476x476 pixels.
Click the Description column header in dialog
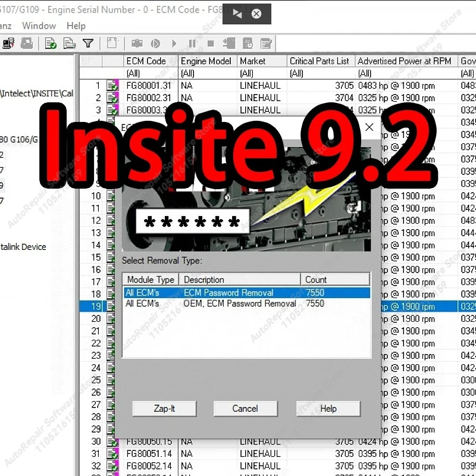coord(240,279)
